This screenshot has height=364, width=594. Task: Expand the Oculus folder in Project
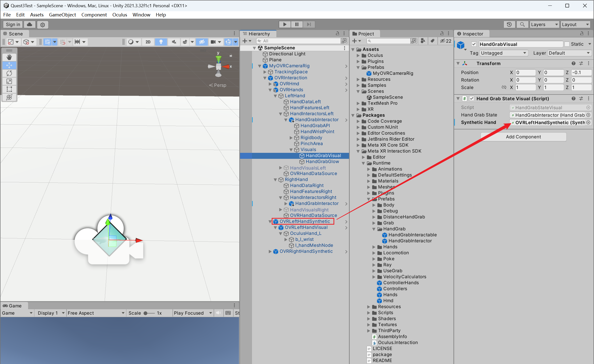tap(358, 55)
